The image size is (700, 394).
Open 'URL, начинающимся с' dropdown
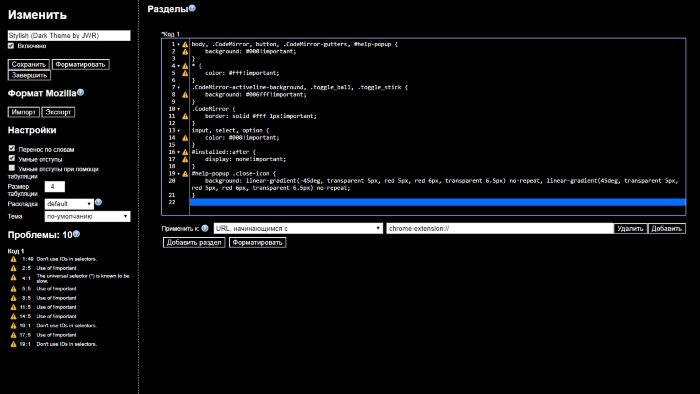click(x=298, y=228)
